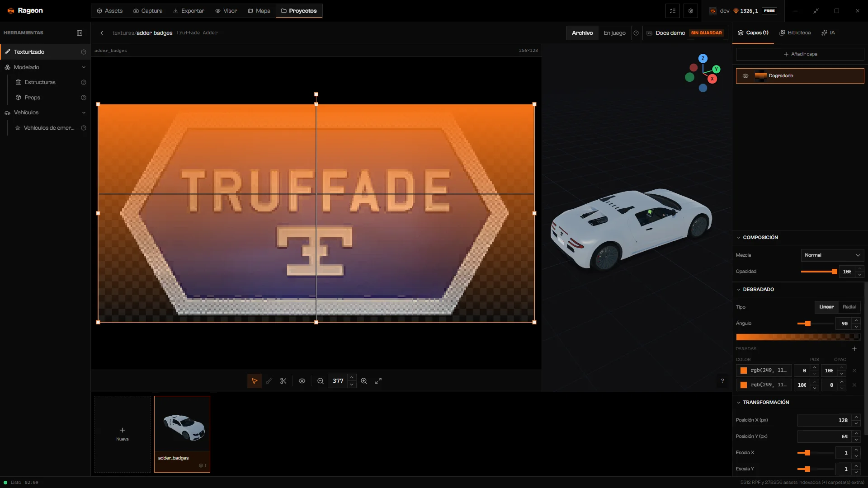This screenshot has height=488, width=868.
Task: Click help icon next to Texturizado
Action: (84, 52)
